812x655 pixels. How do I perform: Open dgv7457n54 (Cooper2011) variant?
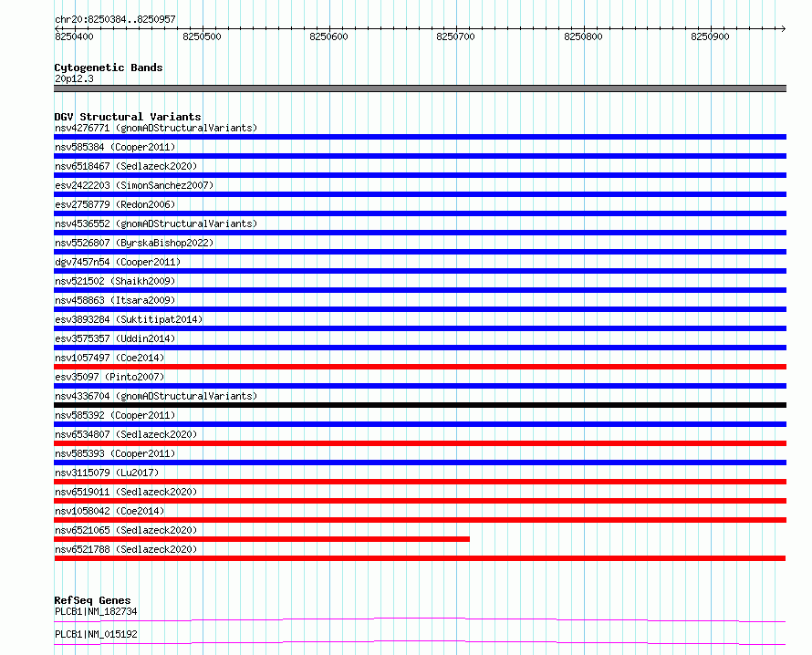pyautogui.click(x=118, y=262)
